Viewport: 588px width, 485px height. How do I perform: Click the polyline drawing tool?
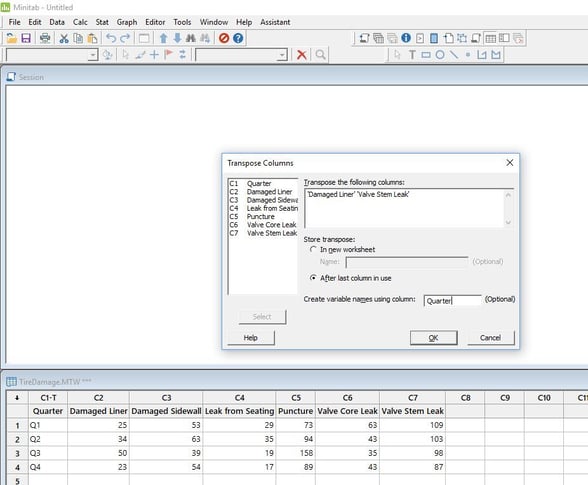(x=482, y=55)
